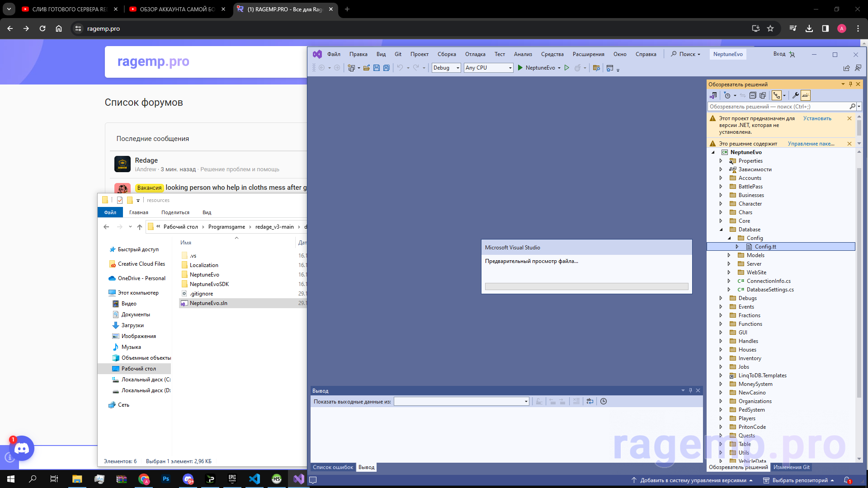Image resolution: width=868 pixels, height=488 pixels.
Task: Click the Open File folder icon in Visual Studio
Action: pyautogui.click(x=366, y=68)
